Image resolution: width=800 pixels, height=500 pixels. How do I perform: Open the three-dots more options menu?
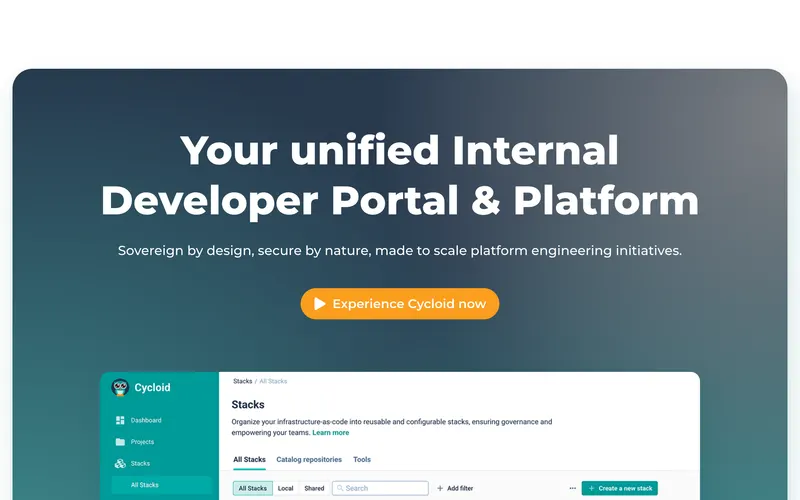pyautogui.click(x=572, y=488)
